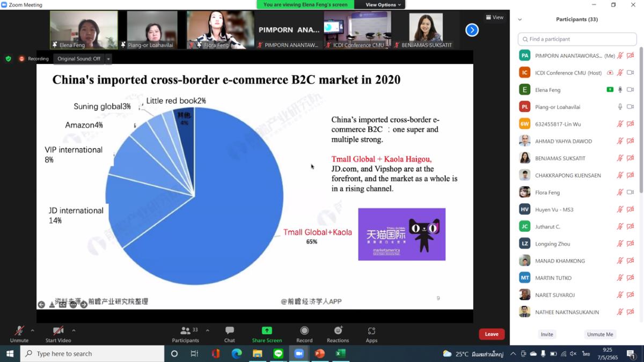The height and width of the screenshot is (362, 644).
Task: Open the Windows Start menu
Action: (x=10, y=353)
